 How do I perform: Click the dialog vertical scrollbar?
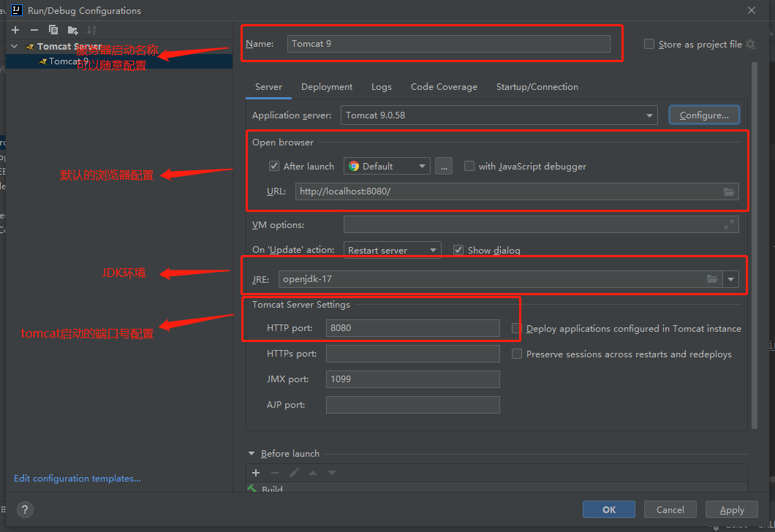tap(755, 246)
